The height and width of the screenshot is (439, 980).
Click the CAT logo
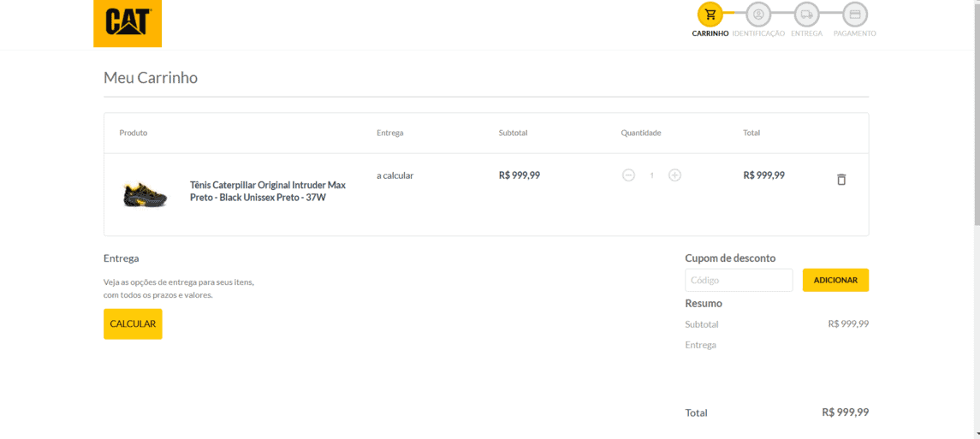tap(128, 23)
